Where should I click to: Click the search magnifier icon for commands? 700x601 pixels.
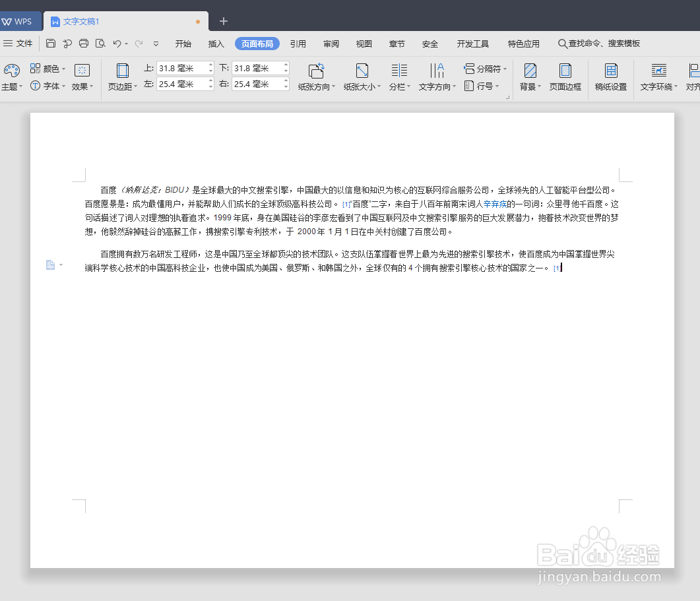point(563,44)
